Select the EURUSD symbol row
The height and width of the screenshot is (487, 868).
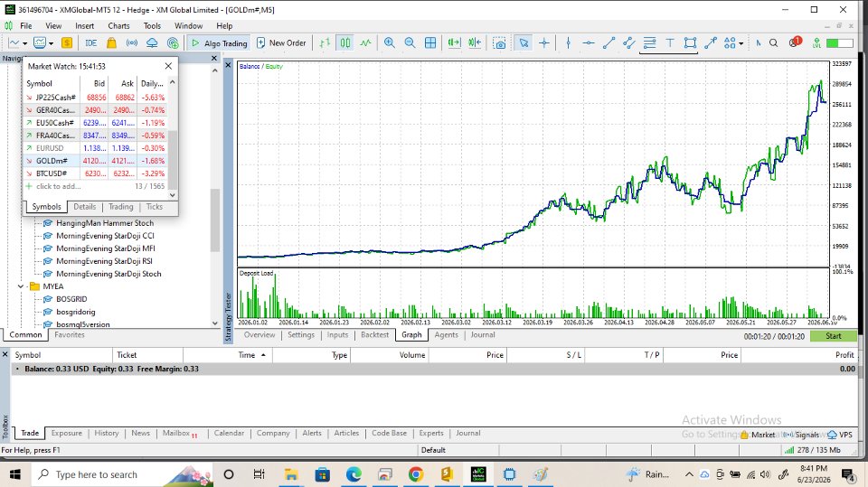[96, 148]
